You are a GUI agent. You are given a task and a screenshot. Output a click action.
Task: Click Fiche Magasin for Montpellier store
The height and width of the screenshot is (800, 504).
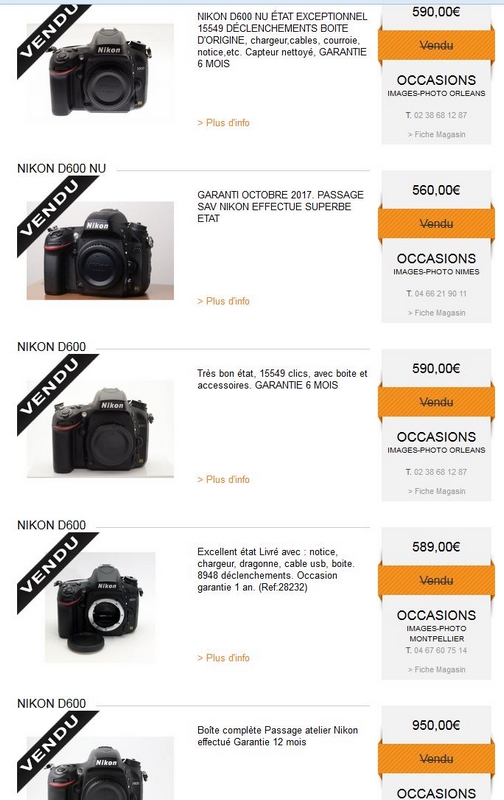[x=436, y=669]
